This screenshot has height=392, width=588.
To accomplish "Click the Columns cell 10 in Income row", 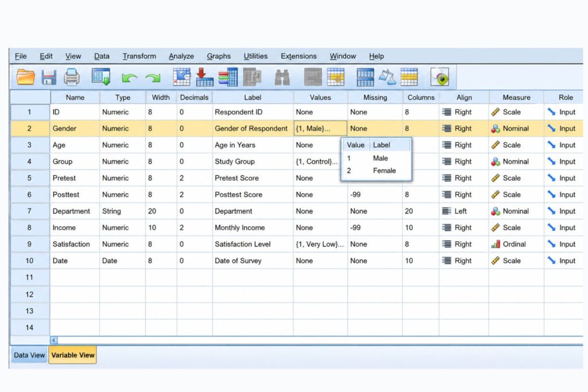I will click(x=420, y=227).
